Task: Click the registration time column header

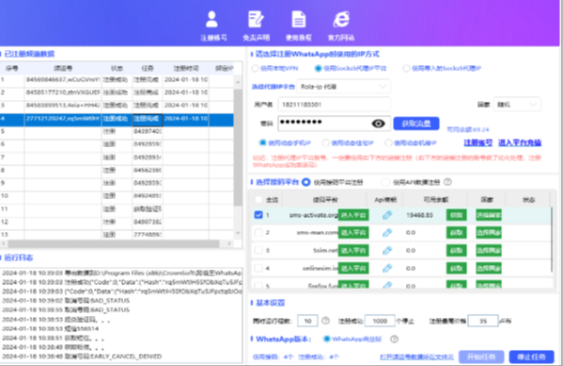Action: 186,68
